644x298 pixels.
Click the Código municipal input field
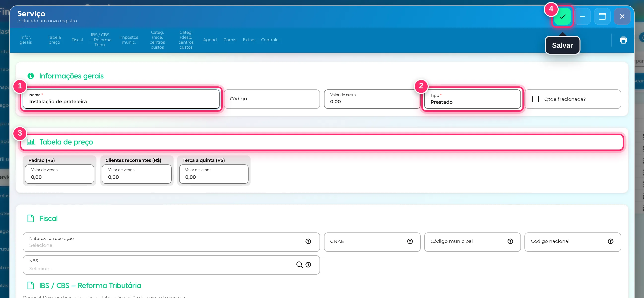coord(472,242)
